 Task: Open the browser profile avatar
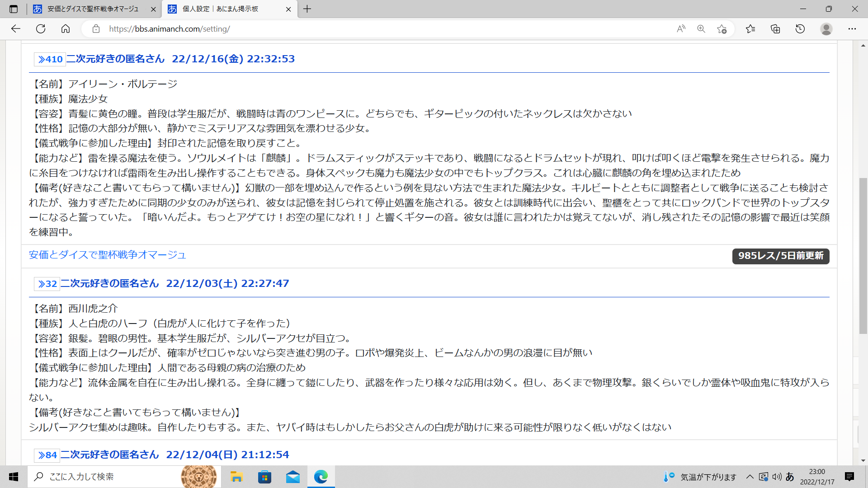pos(826,29)
